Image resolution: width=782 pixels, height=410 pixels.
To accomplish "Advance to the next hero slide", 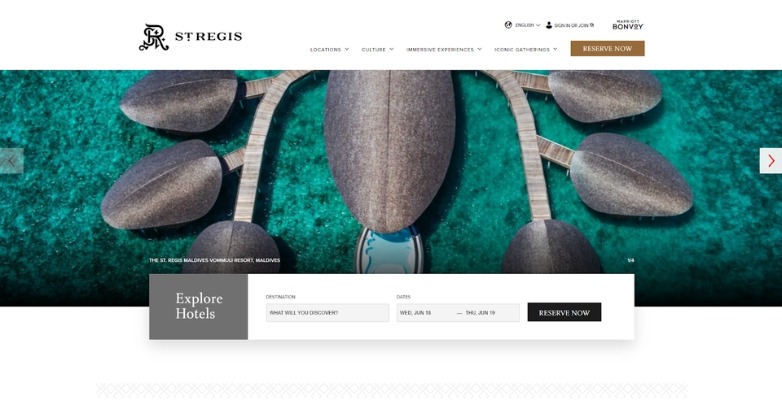I will [x=771, y=161].
